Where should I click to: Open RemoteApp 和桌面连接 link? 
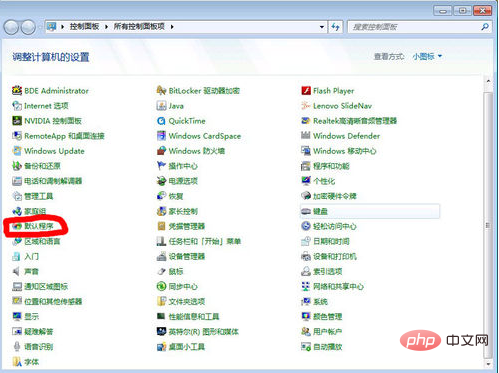click(64, 136)
